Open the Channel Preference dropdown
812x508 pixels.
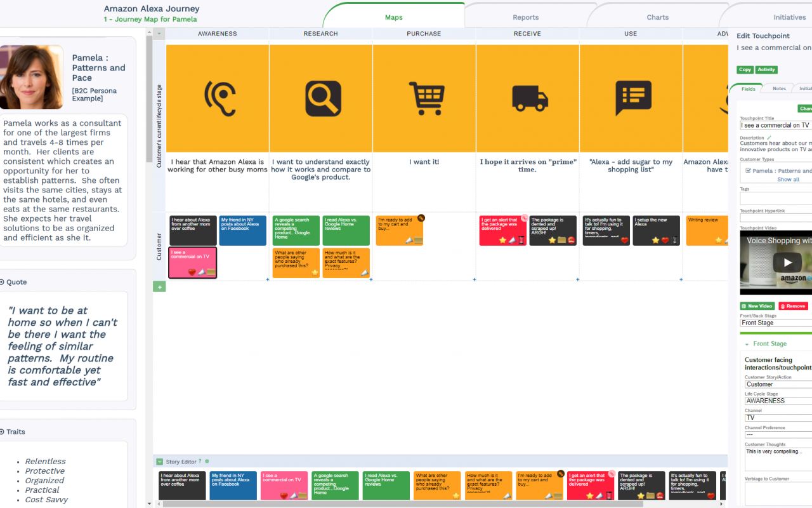click(778, 434)
